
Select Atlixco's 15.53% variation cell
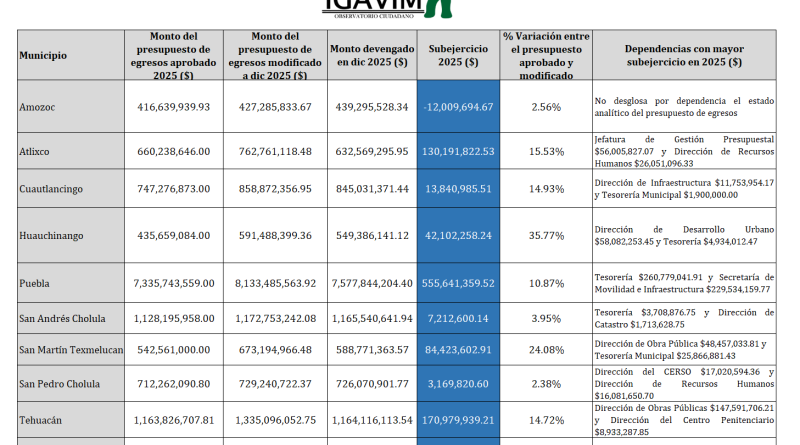(546, 152)
